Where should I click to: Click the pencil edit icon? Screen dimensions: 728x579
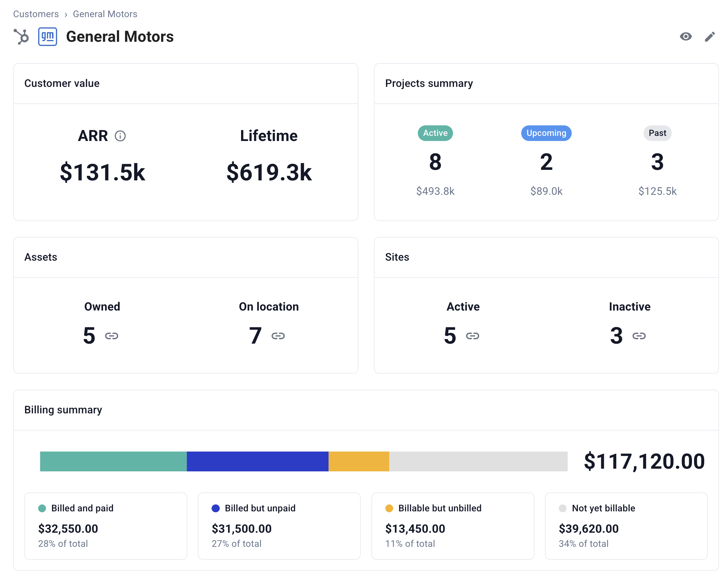tap(710, 36)
